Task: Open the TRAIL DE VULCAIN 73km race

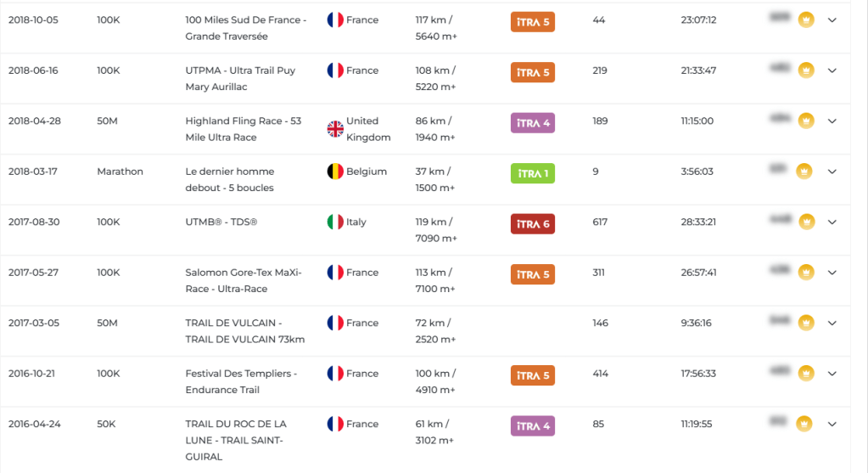Action: click(x=244, y=331)
